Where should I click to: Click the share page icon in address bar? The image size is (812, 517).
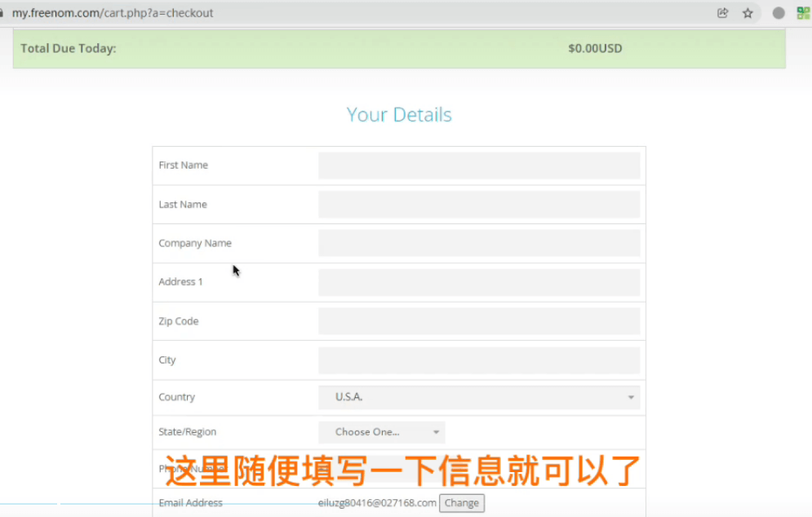pos(722,13)
